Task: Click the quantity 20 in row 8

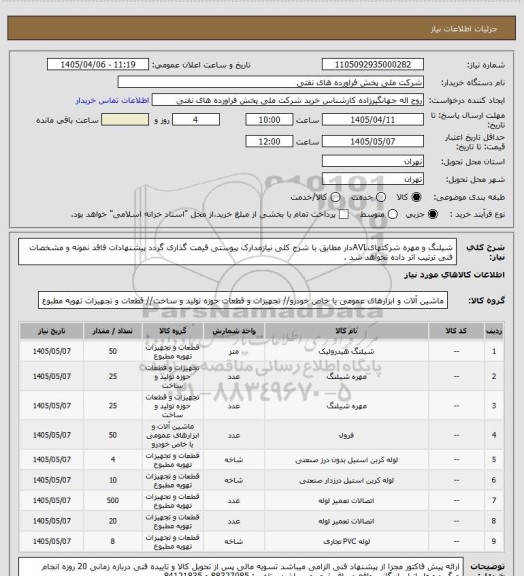Action: click(x=112, y=521)
